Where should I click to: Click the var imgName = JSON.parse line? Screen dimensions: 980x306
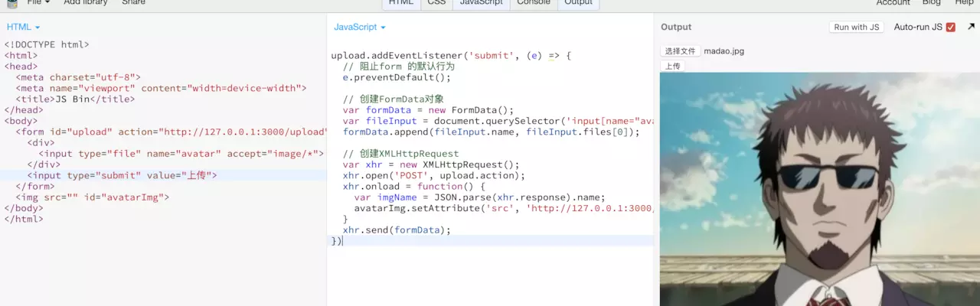point(480,197)
